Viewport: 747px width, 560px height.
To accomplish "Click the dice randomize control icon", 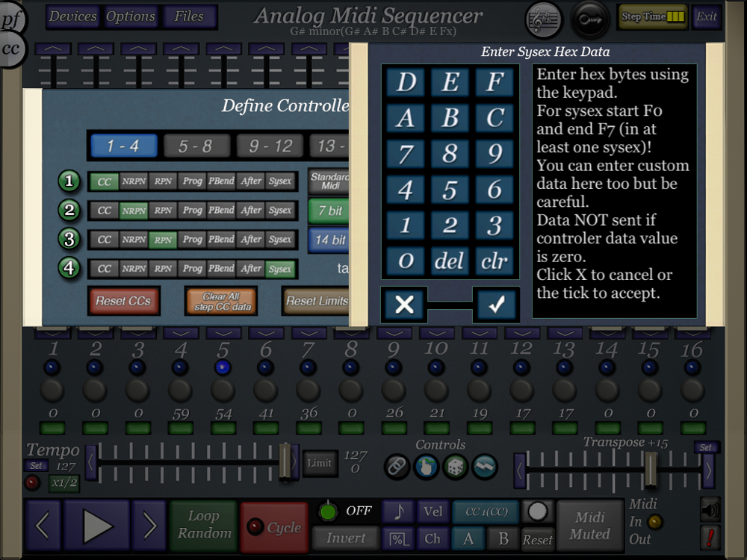I will coord(456,467).
